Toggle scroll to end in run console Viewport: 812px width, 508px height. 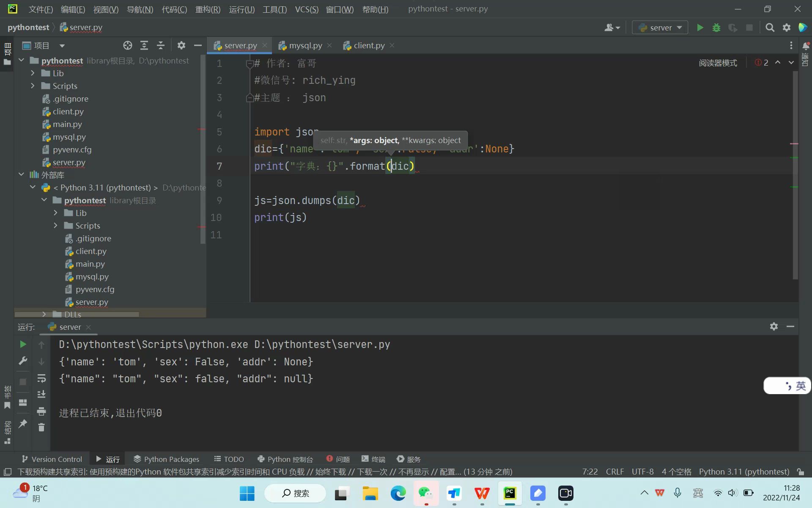click(41, 394)
